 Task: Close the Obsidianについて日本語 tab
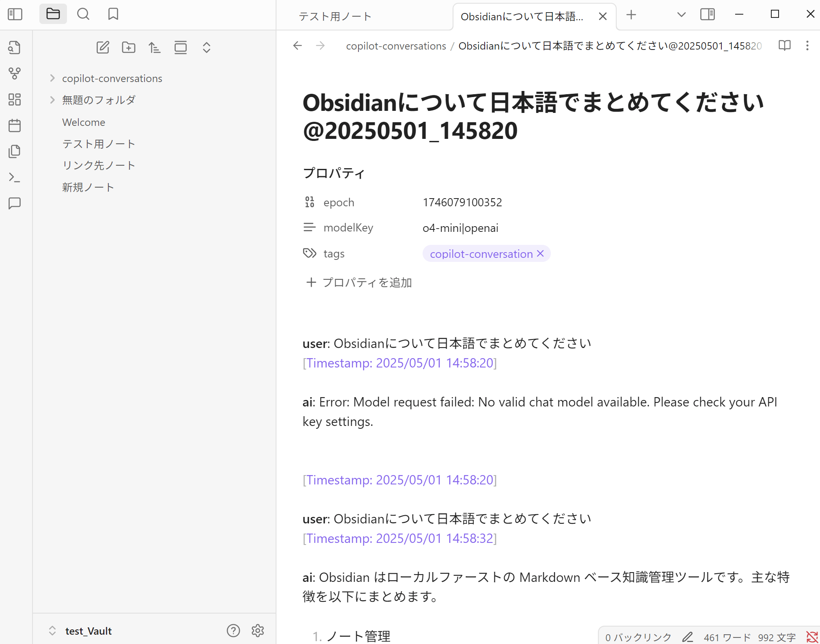coord(603,16)
